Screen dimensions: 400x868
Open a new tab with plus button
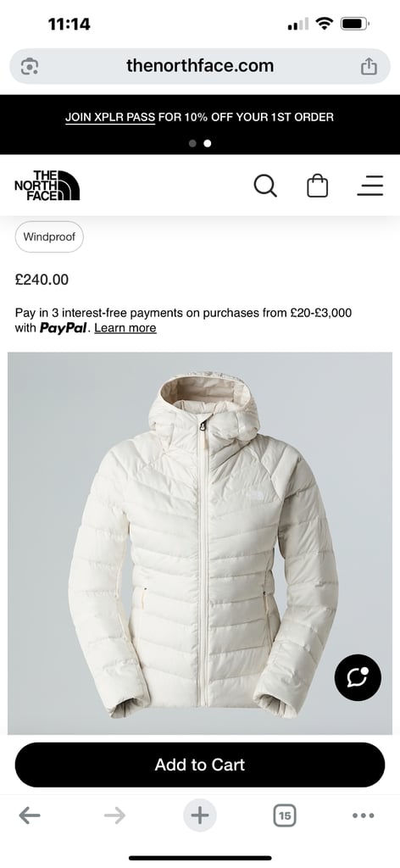200,815
